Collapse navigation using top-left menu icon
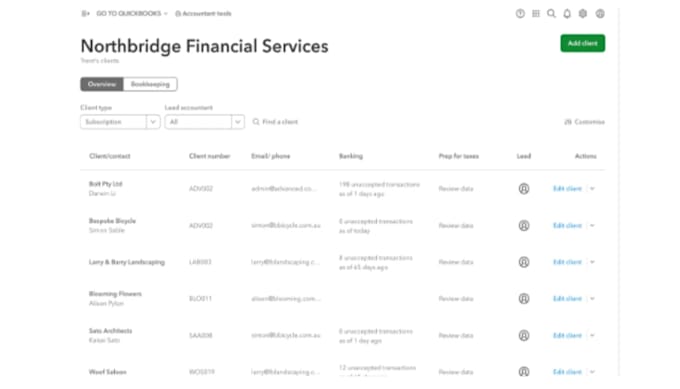 (85, 13)
